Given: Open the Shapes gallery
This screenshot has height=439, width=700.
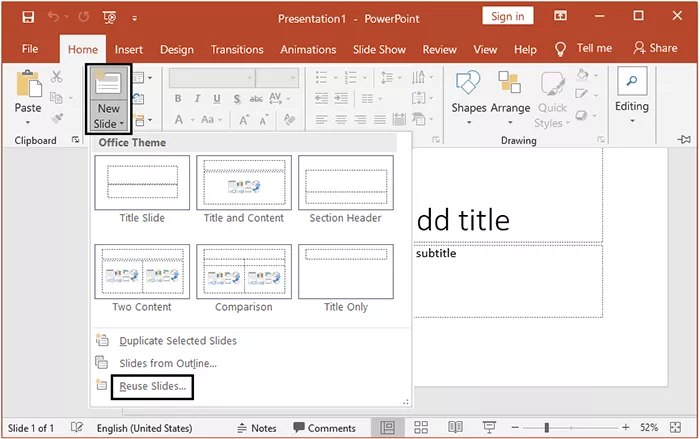Looking at the screenshot, I should (468, 97).
